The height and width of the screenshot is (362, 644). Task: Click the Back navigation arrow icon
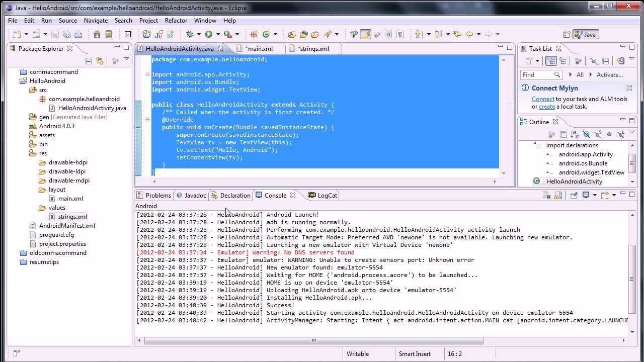pyautogui.click(x=469, y=34)
